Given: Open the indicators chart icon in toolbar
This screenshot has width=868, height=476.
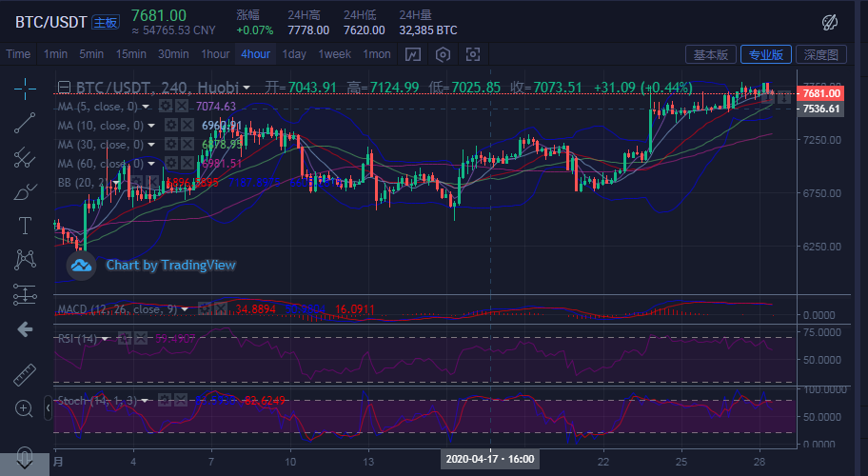Looking at the screenshot, I should tap(413, 54).
